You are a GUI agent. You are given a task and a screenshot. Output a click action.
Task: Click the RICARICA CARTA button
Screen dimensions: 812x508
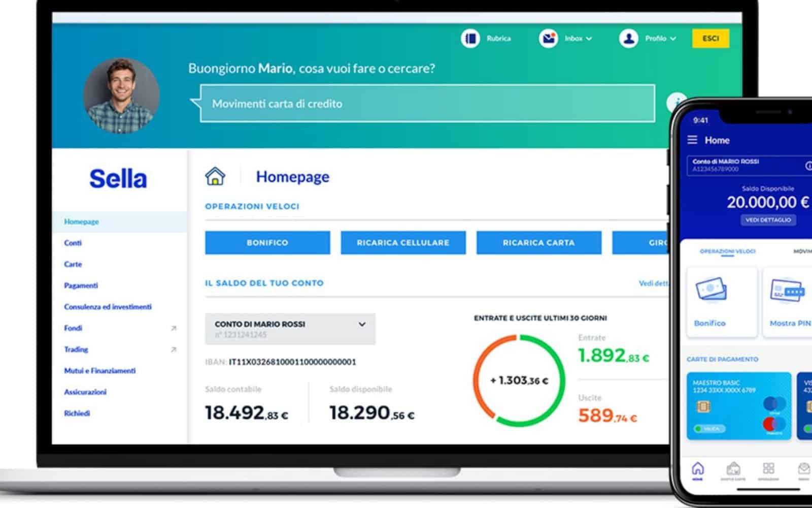pyautogui.click(x=538, y=243)
